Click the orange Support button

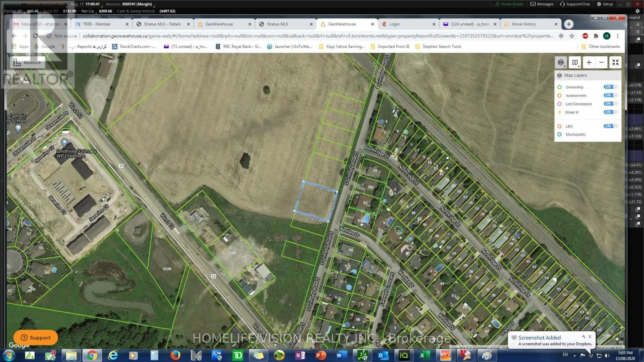click(x=35, y=337)
